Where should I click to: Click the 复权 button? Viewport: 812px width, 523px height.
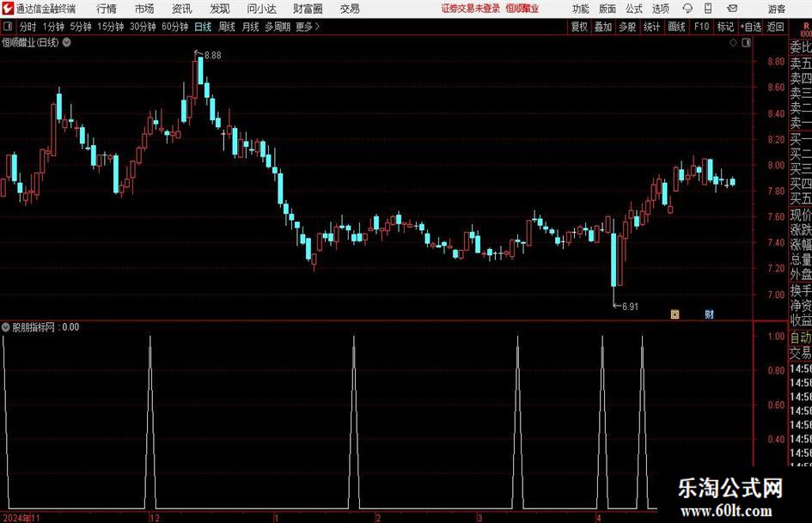coord(579,27)
